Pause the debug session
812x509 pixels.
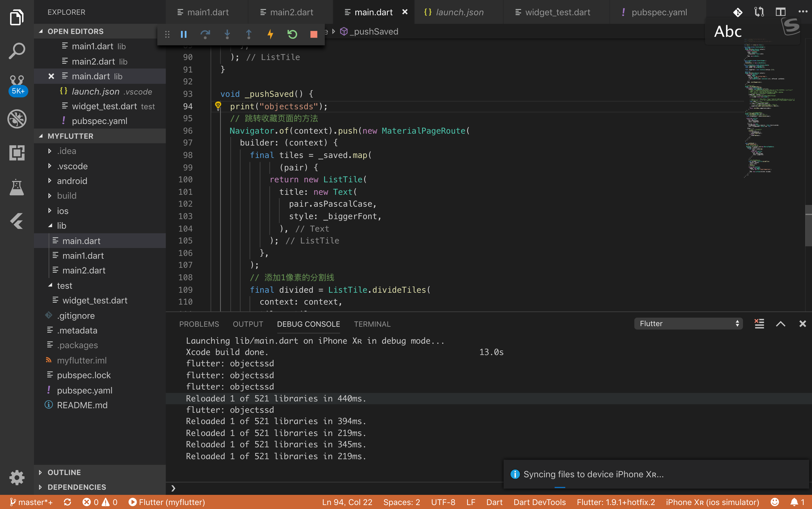[184, 34]
